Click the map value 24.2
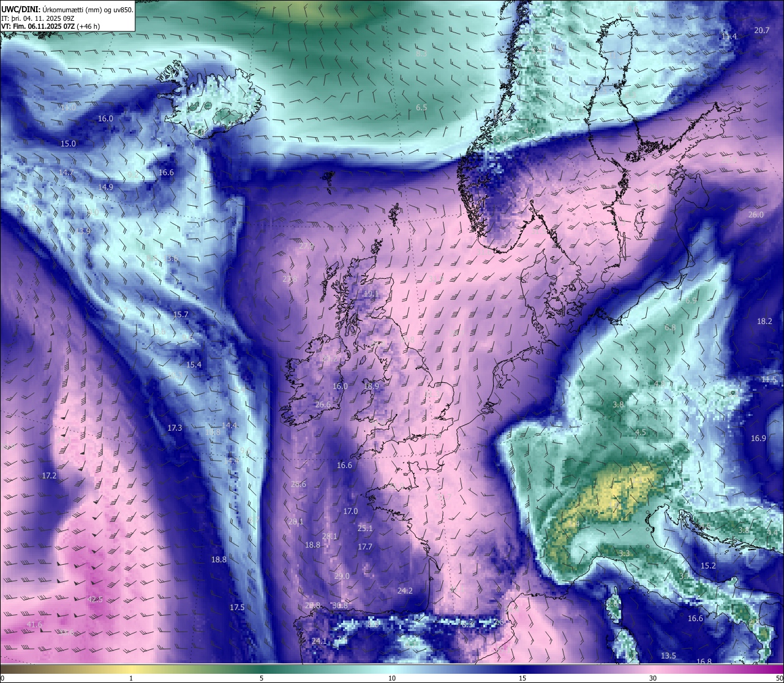The image size is (784, 683). point(405,591)
